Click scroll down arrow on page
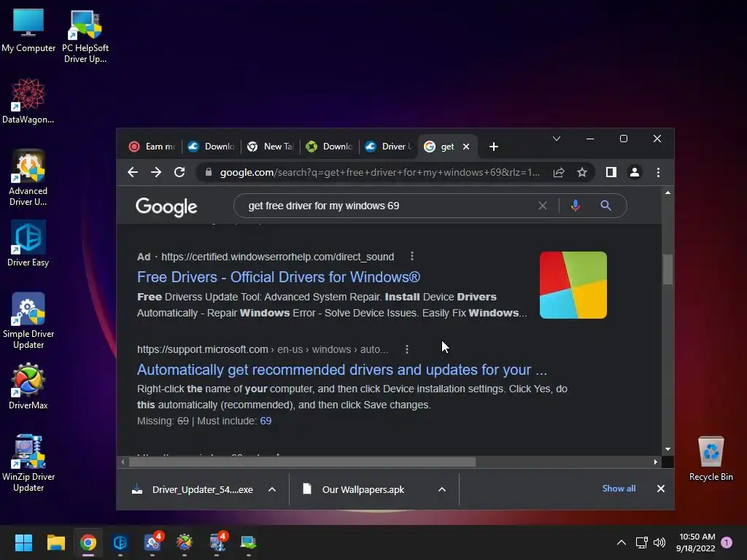Image resolution: width=747 pixels, height=560 pixels. pyautogui.click(x=667, y=449)
